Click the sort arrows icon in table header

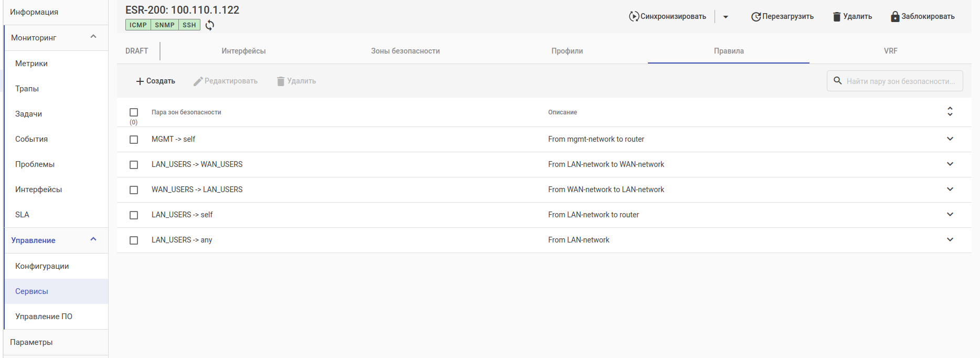[950, 112]
